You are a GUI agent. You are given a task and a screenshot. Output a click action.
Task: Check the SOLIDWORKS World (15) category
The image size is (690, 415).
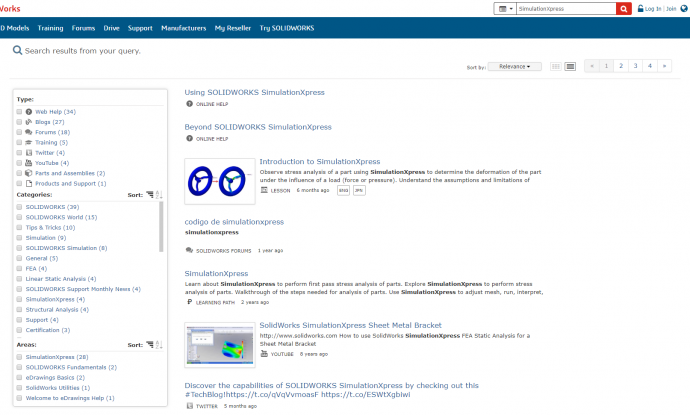(x=19, y=217)
